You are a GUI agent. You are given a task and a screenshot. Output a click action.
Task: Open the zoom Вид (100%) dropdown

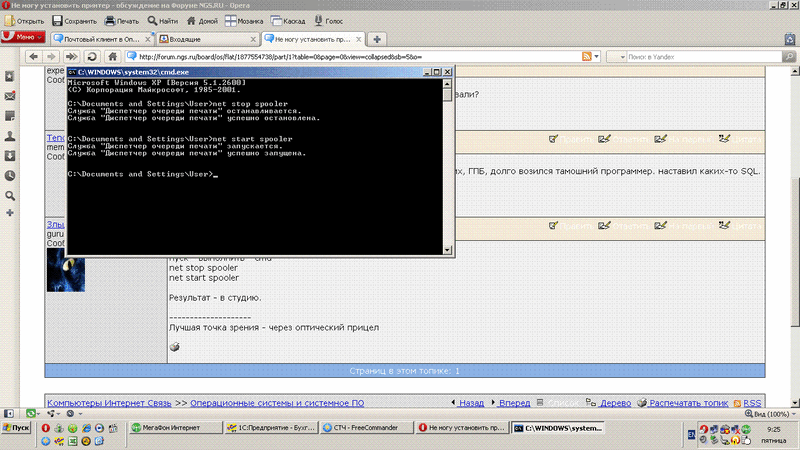click(x=770, y=413)
